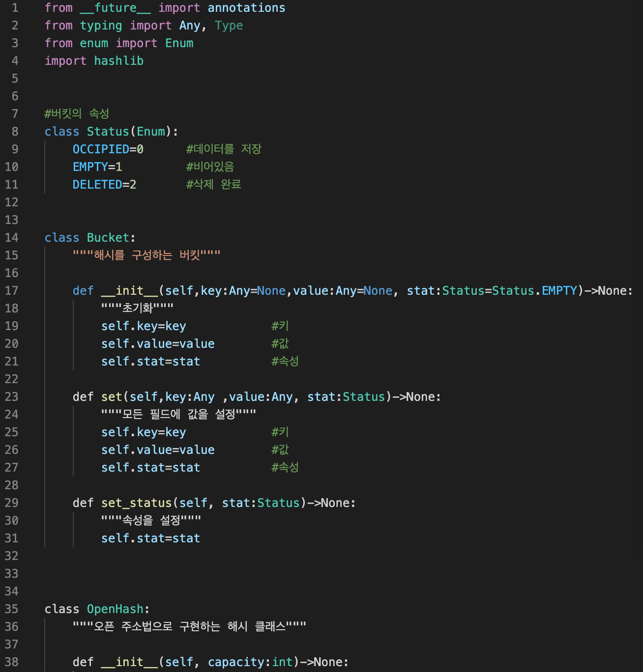This screenshot has height=672, width=643.
Task: Click the 'DELETED=2' enum member
Action: click(104, 185)
